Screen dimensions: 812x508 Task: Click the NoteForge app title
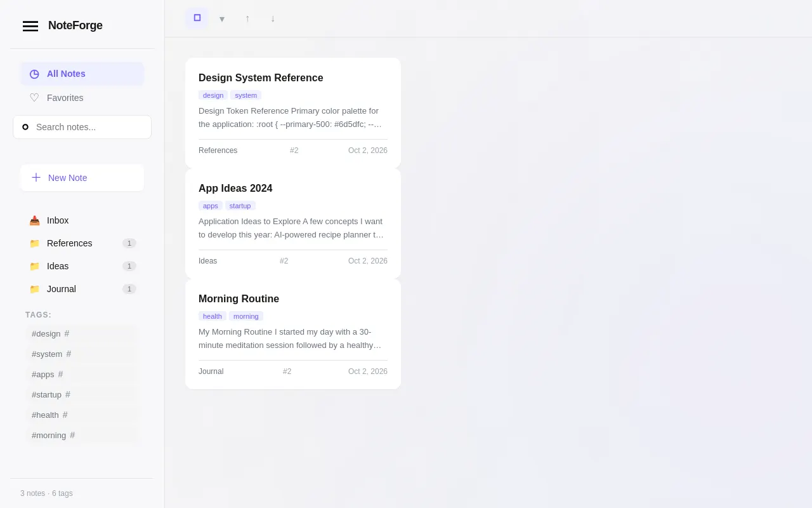(75, 25)
